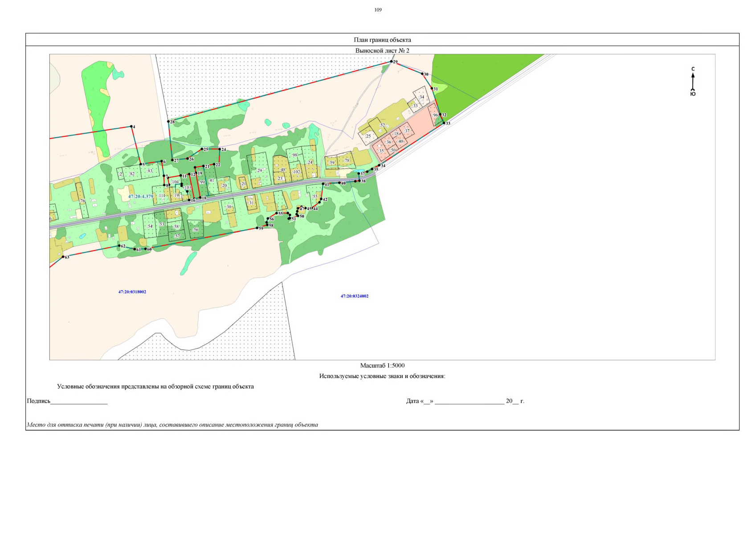This screenshot has width=756, height=535.
Task: Select the 'Выносной лист № 2' subtitle
Action: coord(382,50)
